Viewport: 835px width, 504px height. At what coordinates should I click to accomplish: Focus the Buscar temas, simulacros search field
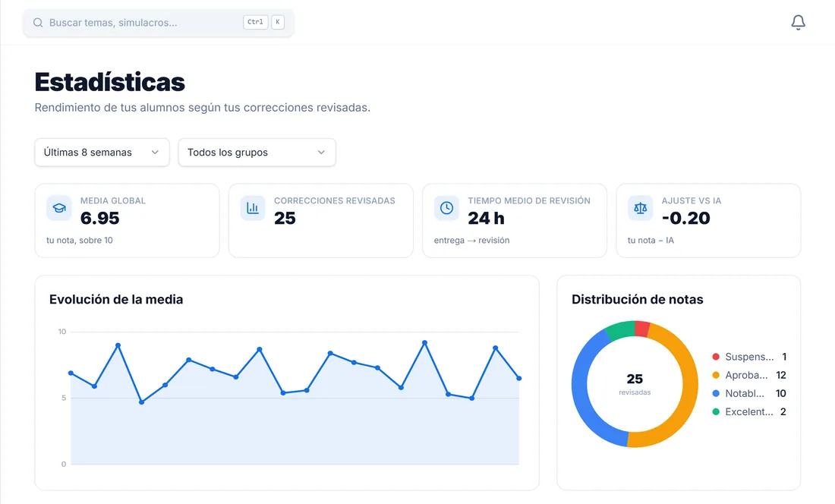159,22
